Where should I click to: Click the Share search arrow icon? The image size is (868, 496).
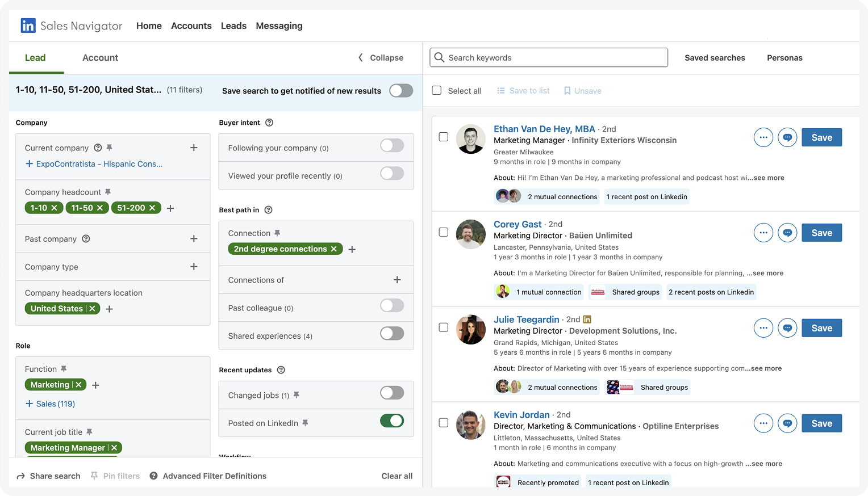pos(21,476)
